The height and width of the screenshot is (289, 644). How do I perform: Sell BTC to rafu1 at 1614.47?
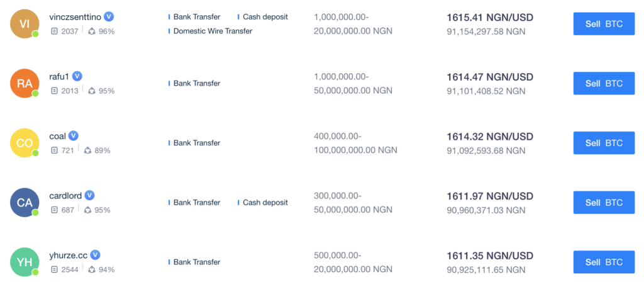[x=604, y=84]
